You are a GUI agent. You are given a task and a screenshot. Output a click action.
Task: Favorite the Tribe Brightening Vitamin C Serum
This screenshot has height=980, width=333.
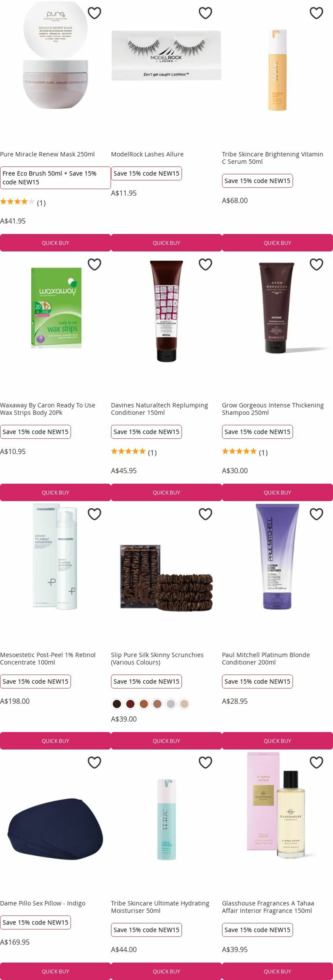tap(316, 13)
